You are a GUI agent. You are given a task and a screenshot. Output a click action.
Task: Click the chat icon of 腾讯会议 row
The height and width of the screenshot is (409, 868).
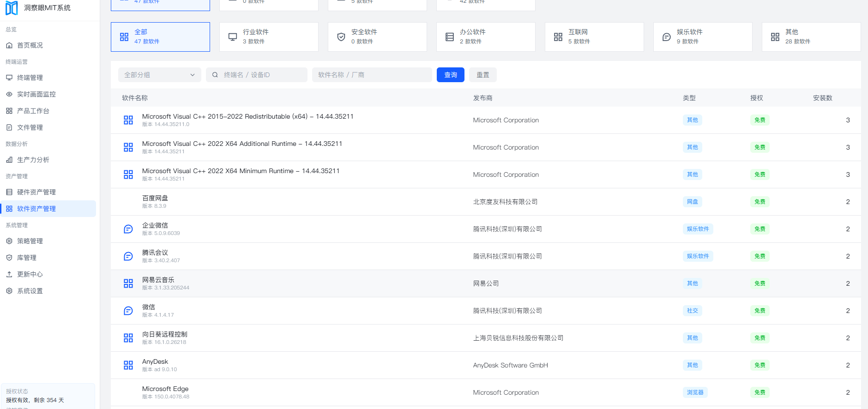point(128,256)
